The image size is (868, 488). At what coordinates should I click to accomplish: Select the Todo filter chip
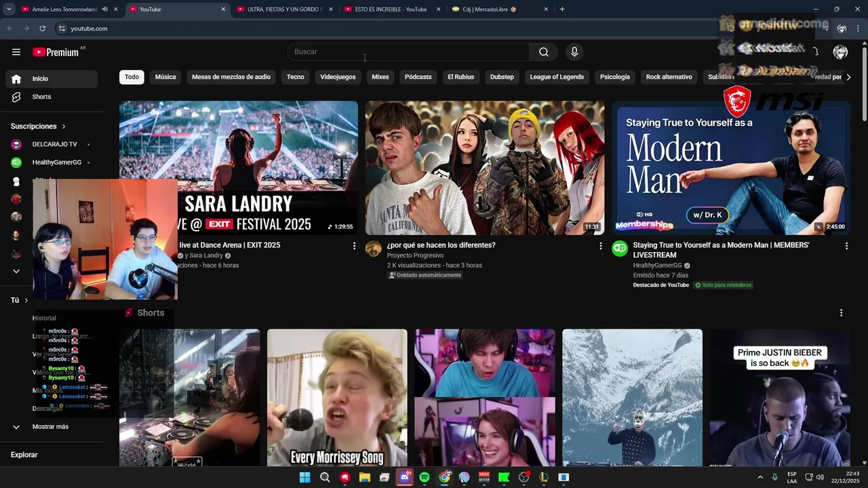[x=132, y=77]
